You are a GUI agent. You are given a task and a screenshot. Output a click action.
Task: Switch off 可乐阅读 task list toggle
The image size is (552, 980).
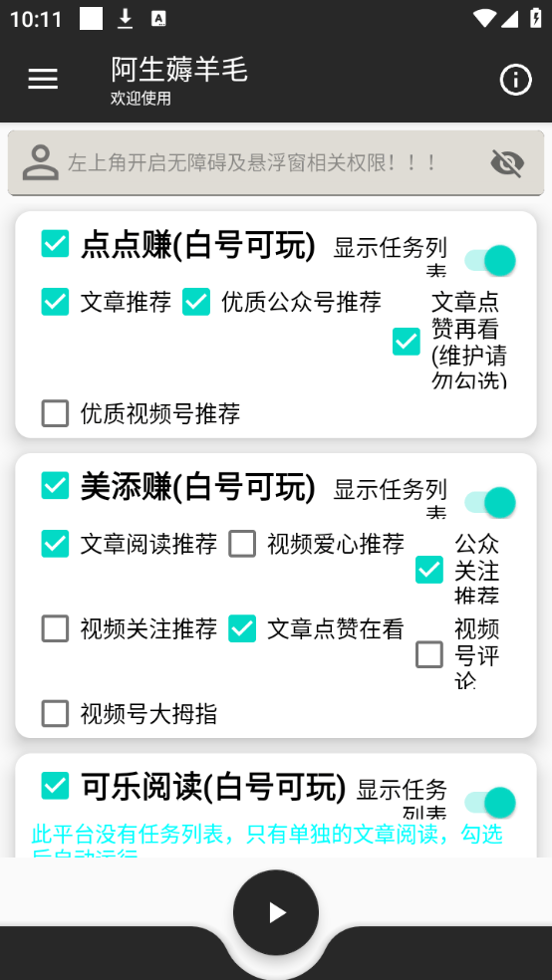[x=490, y=803]
